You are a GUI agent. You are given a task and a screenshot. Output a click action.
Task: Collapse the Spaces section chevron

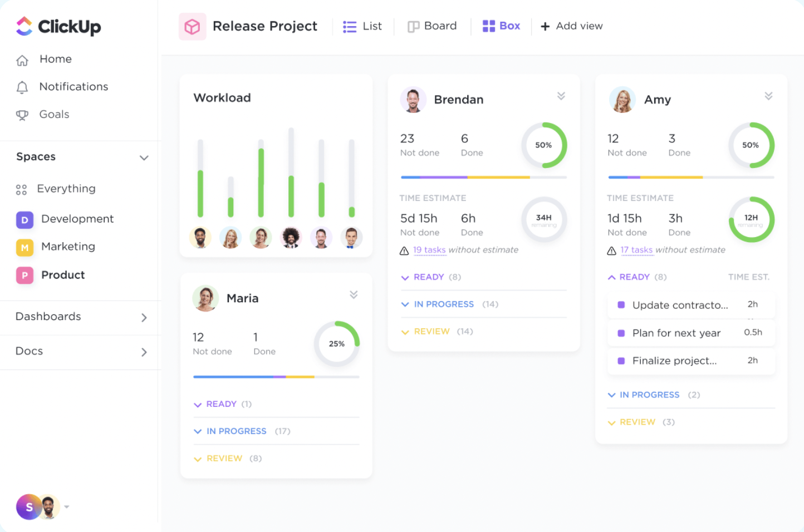click(x=144, y=157)
